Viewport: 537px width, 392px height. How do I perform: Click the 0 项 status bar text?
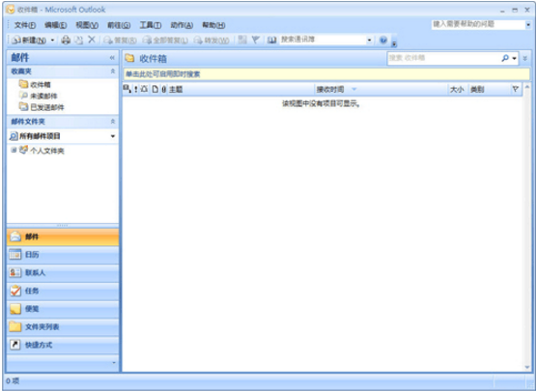tap(13, 381)
